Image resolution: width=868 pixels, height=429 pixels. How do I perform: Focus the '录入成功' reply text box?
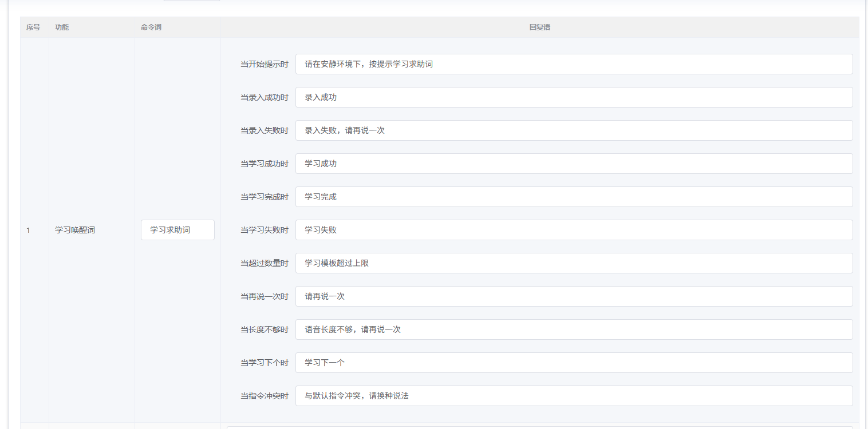tap(574, 97)
